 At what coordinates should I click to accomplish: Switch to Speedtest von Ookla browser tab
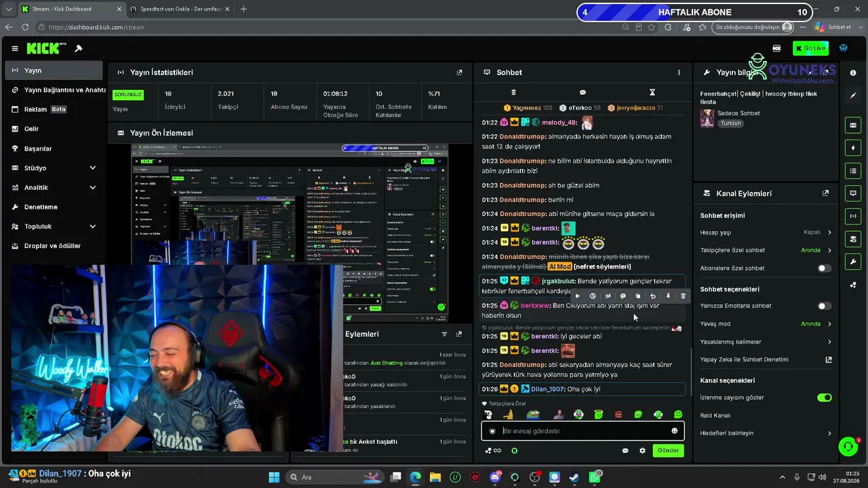tap(179, 9)
